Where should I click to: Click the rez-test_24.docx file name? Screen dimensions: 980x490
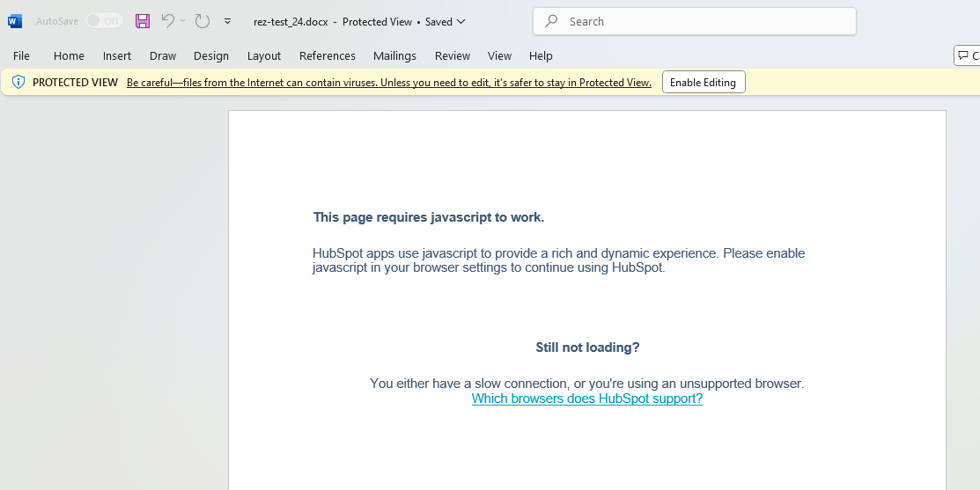[x=291, y=22]
